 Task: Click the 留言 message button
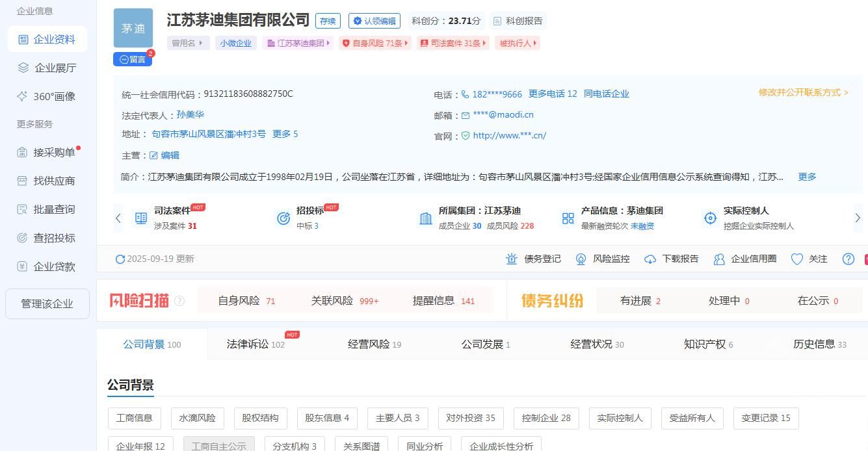tap(133, 59)
